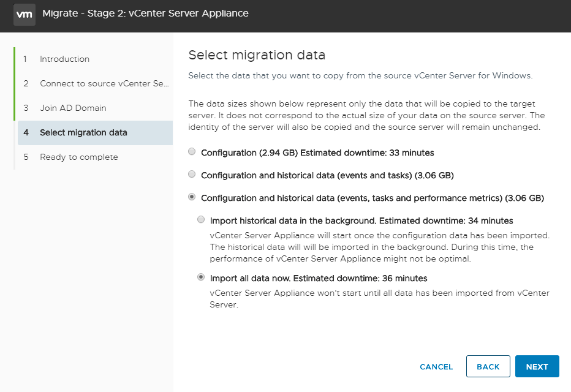Click the VMware vm logo icon
571x392 pixels.
(25, 13)
